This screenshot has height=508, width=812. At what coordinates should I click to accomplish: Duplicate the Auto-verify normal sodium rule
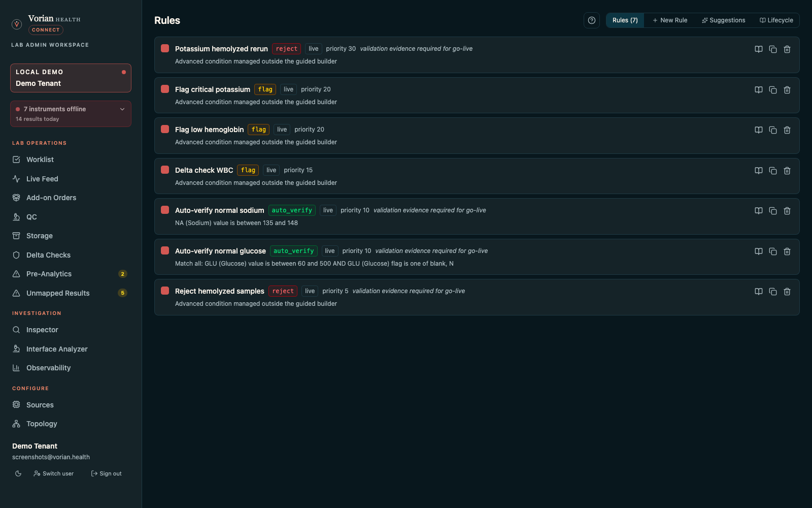click(x=773, y=211)
